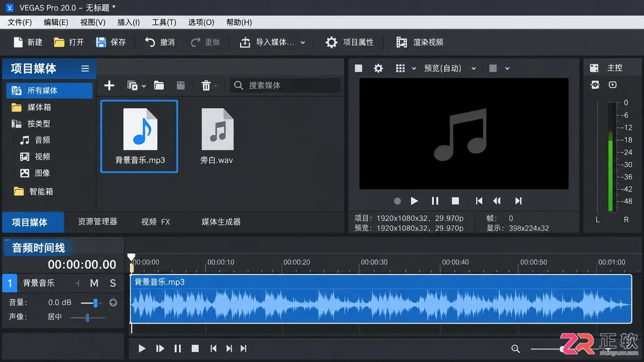Go to start in preview
The height and width of the screenshot is (362, 644).
point(479,201)
